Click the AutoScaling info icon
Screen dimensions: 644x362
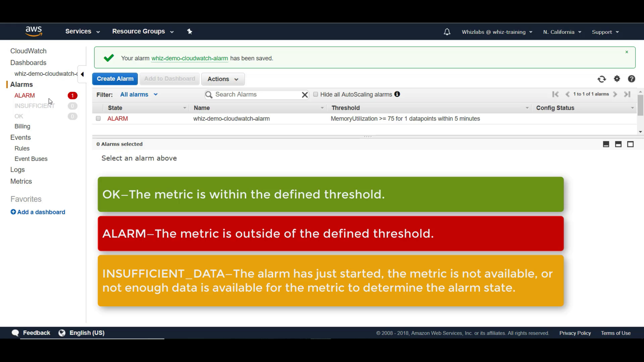397,94
